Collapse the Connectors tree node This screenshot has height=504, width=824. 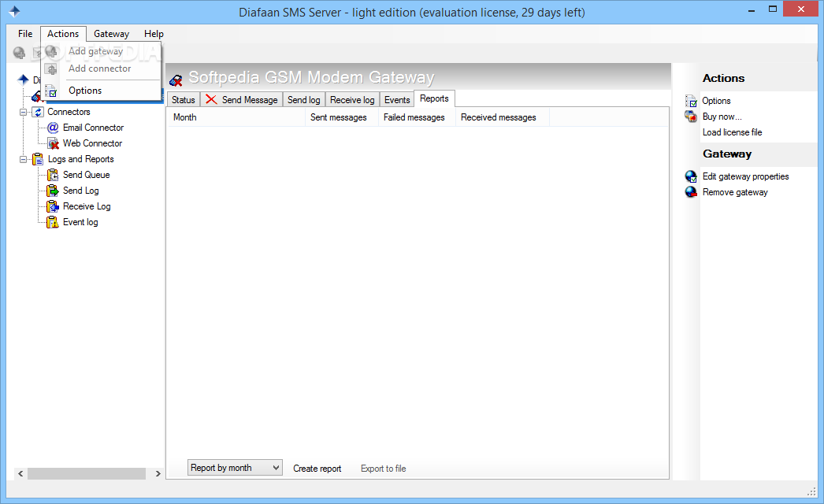pyautogui.click(x=23, y=112)
